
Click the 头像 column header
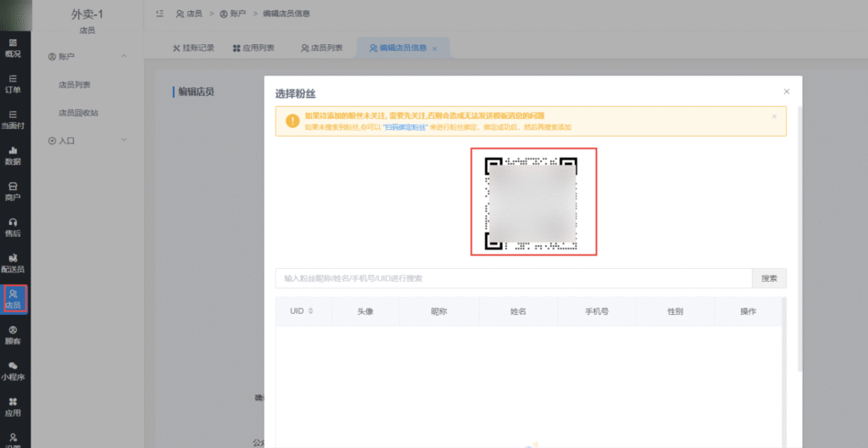(365, 311)
